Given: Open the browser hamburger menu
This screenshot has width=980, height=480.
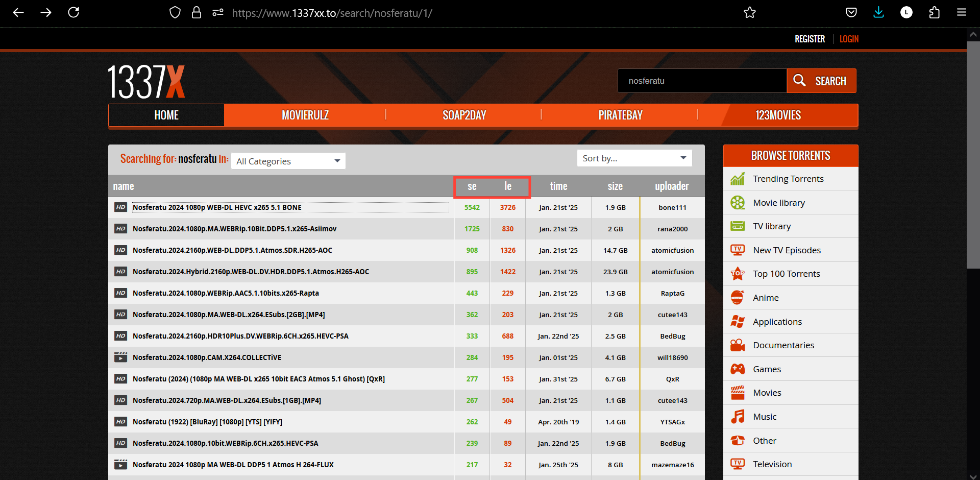Looking at the screenshot, I should 962,13.
